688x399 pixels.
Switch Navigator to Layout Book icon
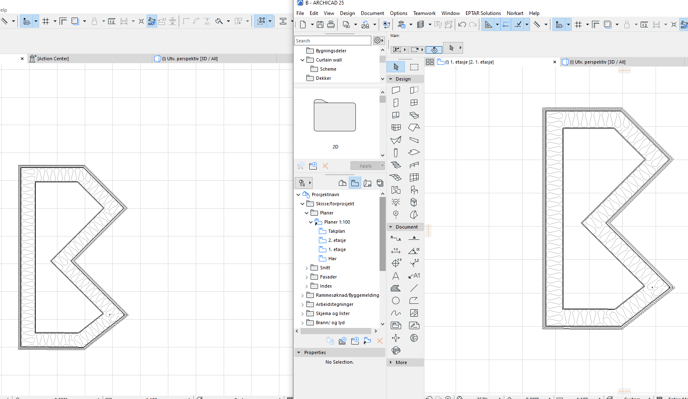tap(368, 183)
